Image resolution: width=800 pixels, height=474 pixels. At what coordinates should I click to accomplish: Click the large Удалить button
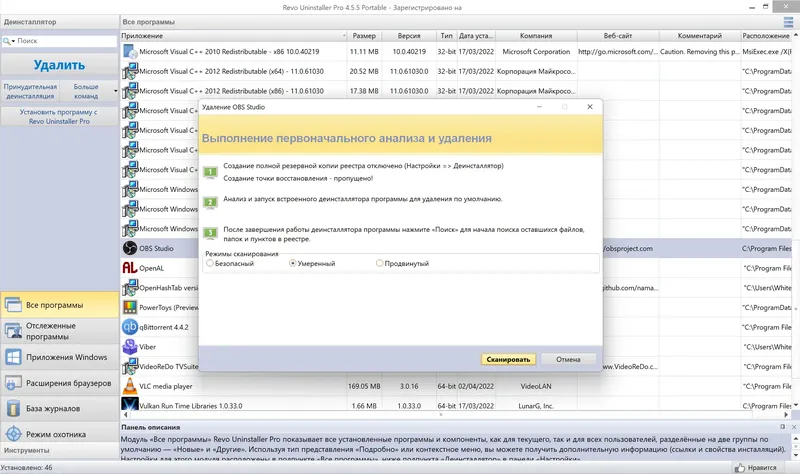[59, 65]
